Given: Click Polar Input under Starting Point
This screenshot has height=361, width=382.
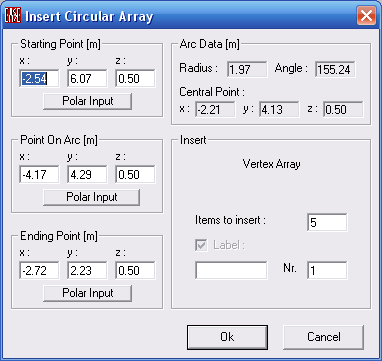Looking at the screenshot, I should tap(88, 101).
